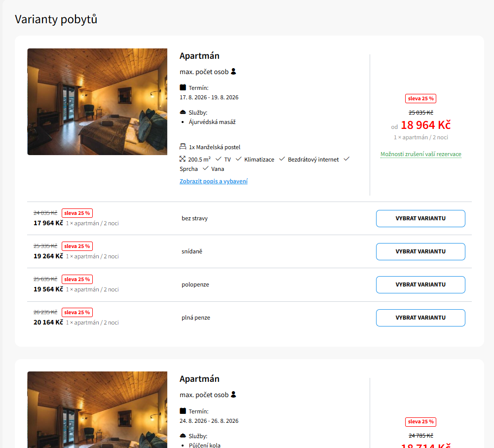Click 'Klimatizace' amenity text
494x448 pixels.
[259, 160]
